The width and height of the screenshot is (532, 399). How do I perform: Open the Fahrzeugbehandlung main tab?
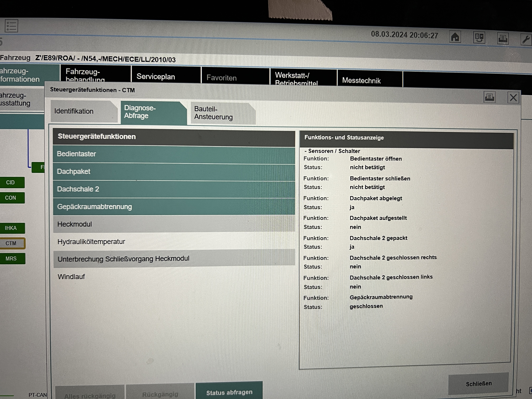[96, 74]
